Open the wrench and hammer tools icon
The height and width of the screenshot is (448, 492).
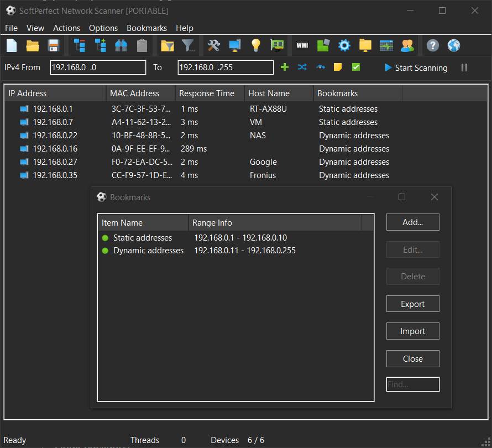214,45
